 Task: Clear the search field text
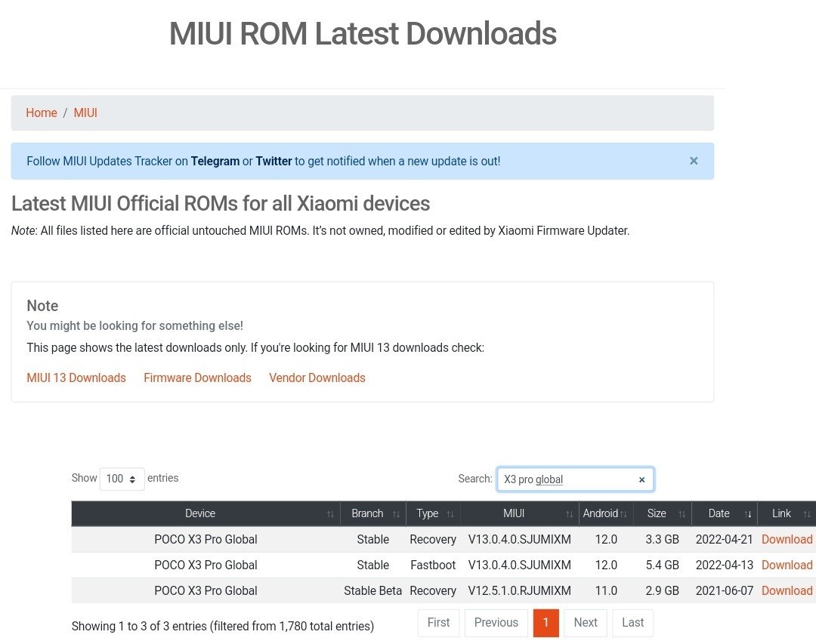pyautogui.click(x=641, y=479)
